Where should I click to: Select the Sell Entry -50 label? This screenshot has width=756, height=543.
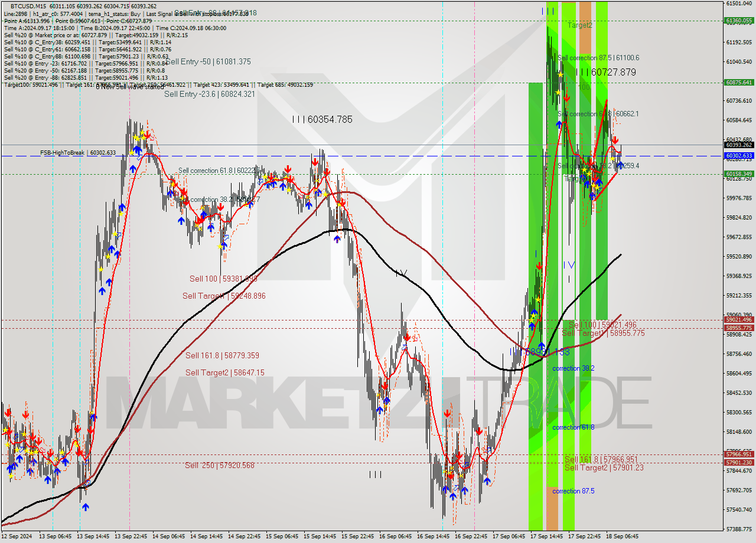pos(208,61)
